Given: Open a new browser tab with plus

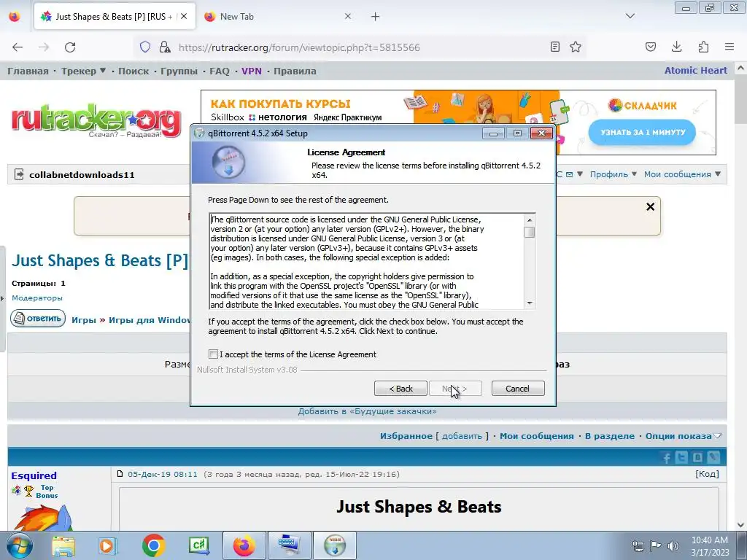Looking at the screenshot, I should pyautogui.click(x=376, y=17).
